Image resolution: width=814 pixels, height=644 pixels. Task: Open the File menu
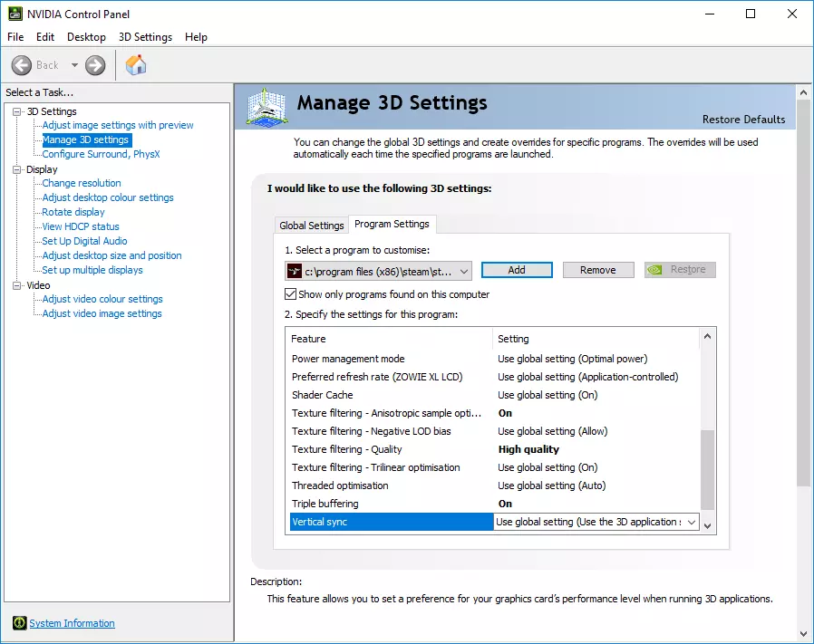[x=15, y=37]
